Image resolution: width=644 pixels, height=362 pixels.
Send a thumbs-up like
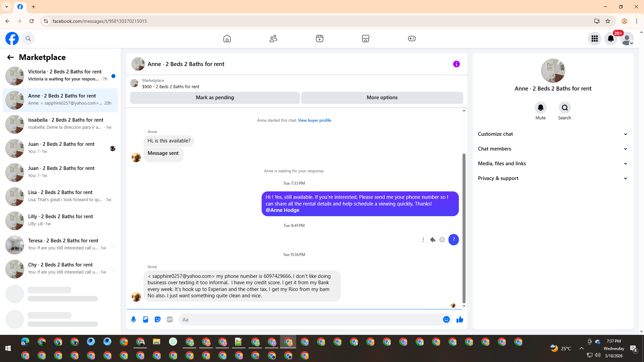[460, 319]
